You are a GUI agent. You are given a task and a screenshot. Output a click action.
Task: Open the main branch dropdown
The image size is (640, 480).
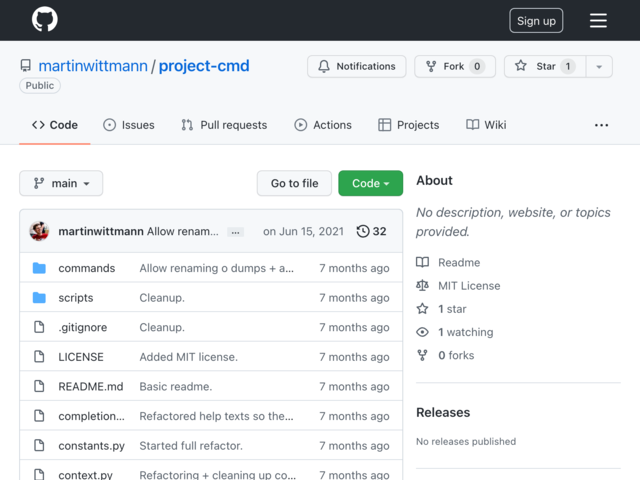click(61, 183)
